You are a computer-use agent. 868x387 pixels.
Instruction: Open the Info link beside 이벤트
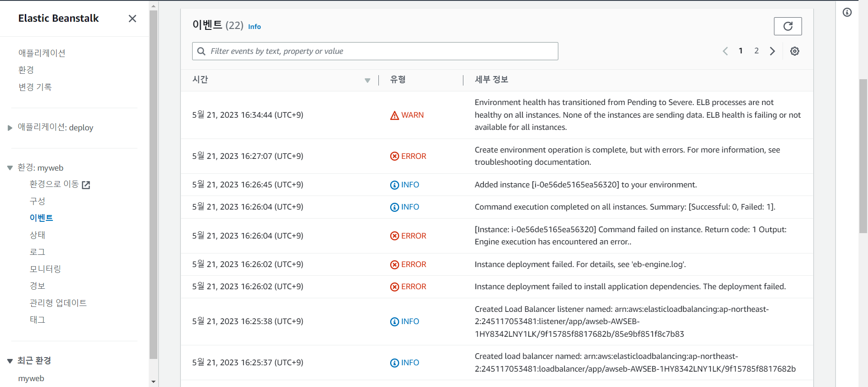pyautogui.click(x=255, y=27)
